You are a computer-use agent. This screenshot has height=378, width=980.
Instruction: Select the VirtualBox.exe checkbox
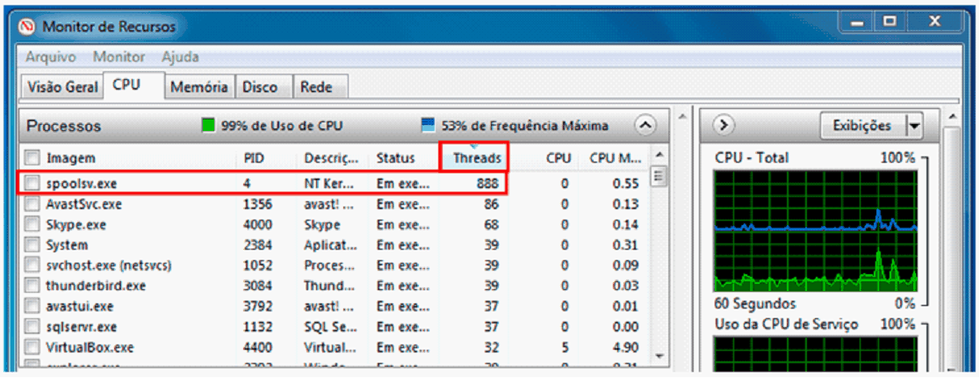[32, 346]
